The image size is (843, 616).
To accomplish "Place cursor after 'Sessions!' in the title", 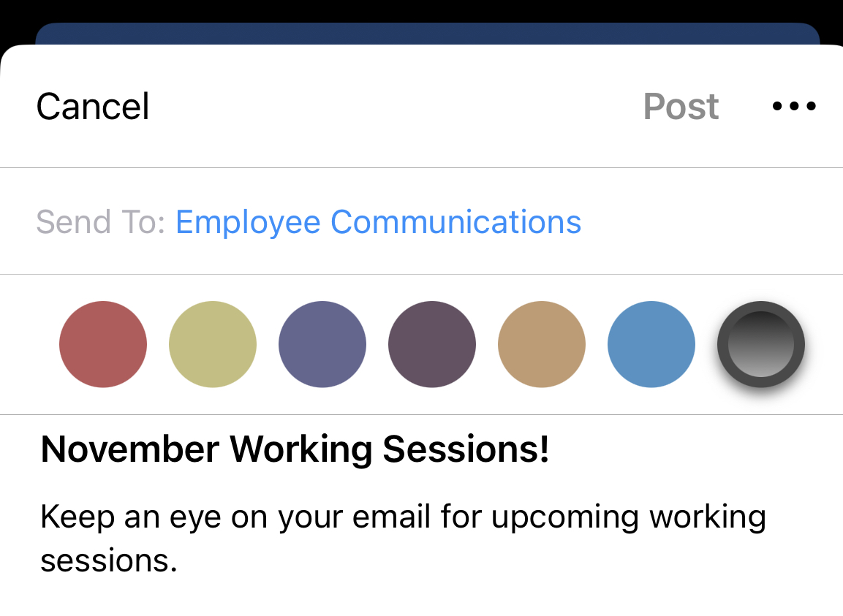I will pyautogui.click(x=551, y=449).
